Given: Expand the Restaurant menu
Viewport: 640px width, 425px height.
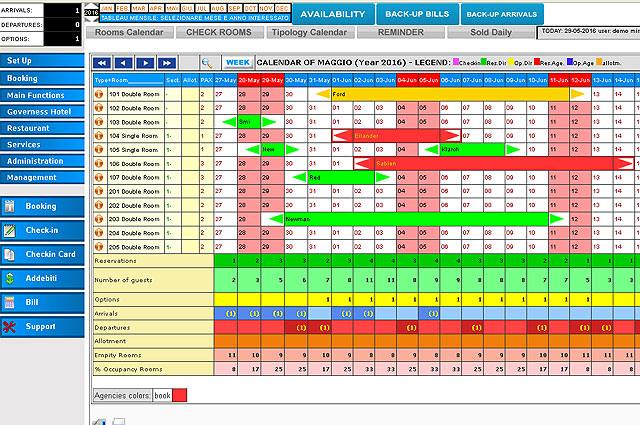Looking at the screenshot, I should point(42,128).
